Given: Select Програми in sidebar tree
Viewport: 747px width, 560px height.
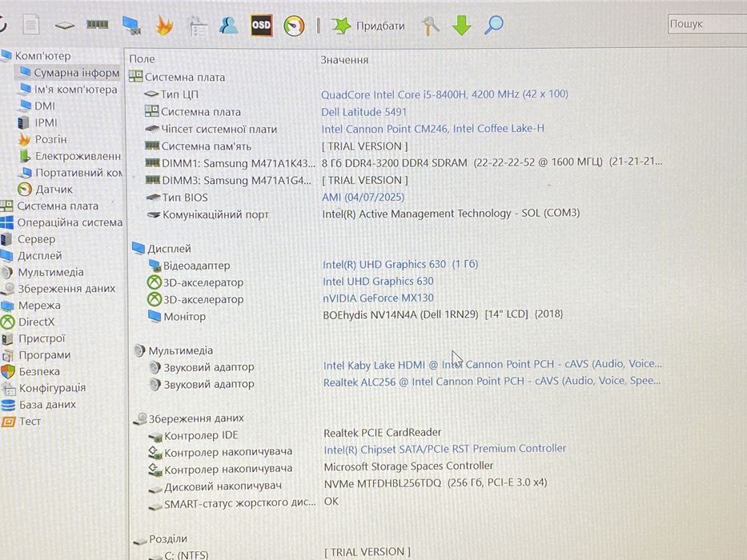Looking at the screenshot, I should pyautogui.click(x=36, y=354).
